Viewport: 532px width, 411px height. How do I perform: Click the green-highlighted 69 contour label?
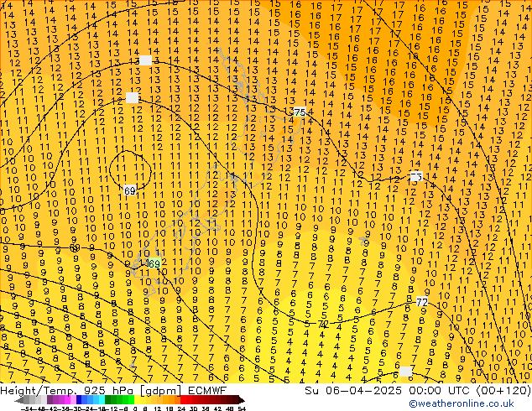click(x=154, y=263)
